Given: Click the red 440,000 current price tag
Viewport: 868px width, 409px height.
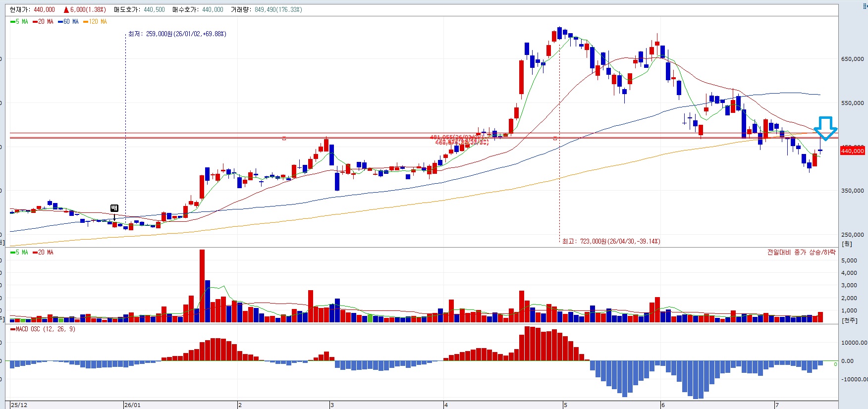Looking at the screenshot, I should (x=852, y=151).
